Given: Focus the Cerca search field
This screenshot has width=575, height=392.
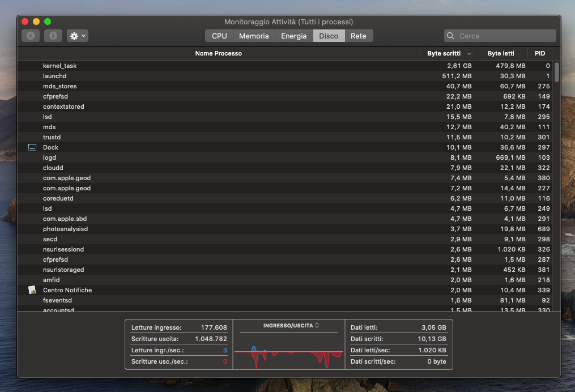Looking at the screenshot, I should [500, 36].
